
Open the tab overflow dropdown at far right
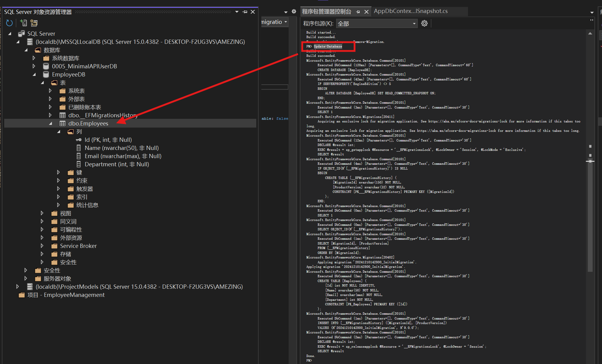click(x=592, y=12)
